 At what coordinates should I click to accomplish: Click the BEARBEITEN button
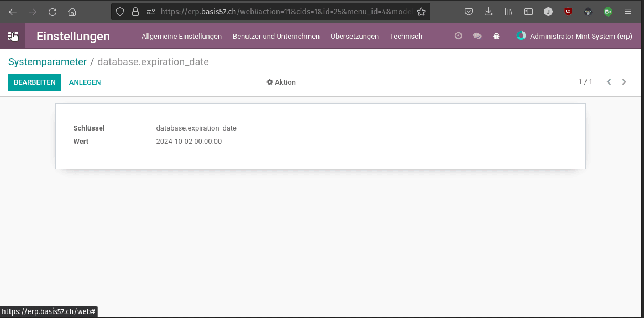click(x=35, y=82)
